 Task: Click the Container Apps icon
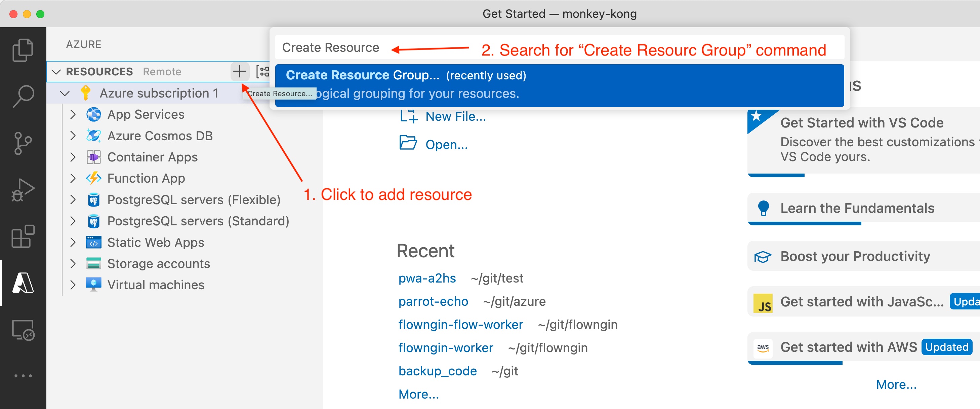pyautogui.click(x=93, y=157)
